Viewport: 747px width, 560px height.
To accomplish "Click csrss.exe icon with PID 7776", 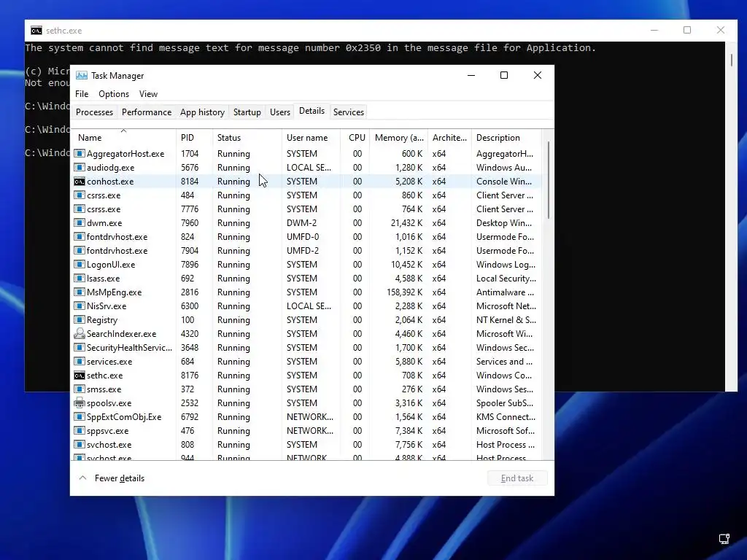I will [x=79, y=209].
